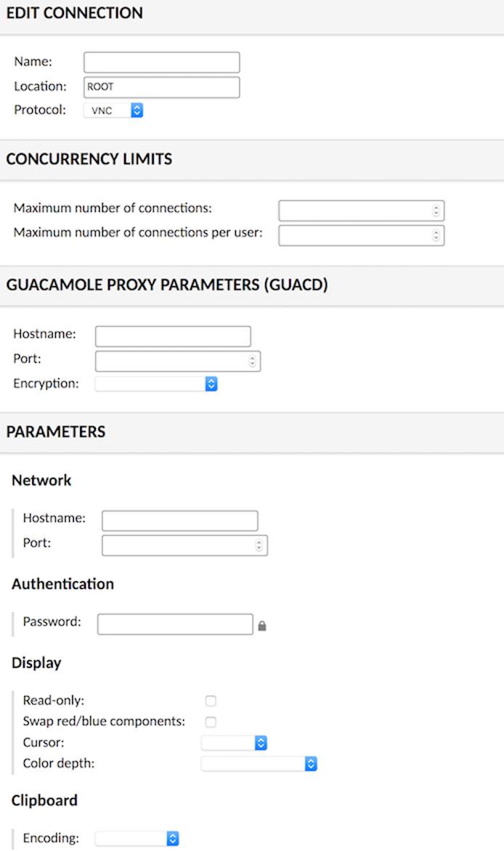Image resolution: width=504 pixels, height=851 pixels.
Task: Click the lock icon beside Password field
Action: [262, 624]
